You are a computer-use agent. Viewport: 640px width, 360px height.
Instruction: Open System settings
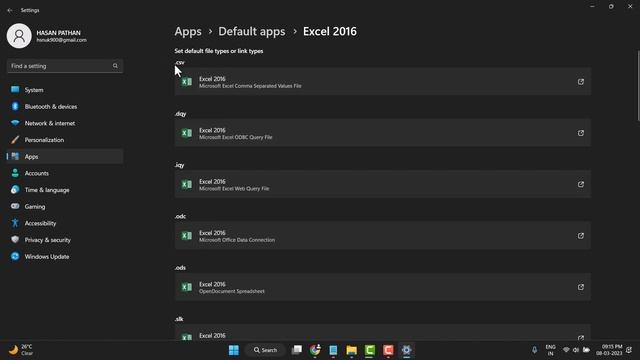click(x=65, y=90)
